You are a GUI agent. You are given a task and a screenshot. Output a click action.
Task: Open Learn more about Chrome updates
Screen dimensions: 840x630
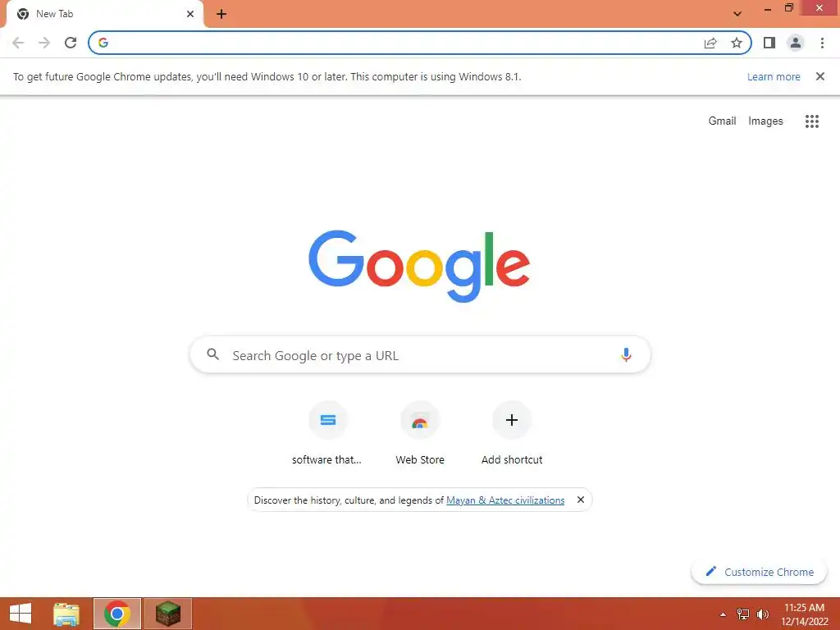click(x=774, y=76)
